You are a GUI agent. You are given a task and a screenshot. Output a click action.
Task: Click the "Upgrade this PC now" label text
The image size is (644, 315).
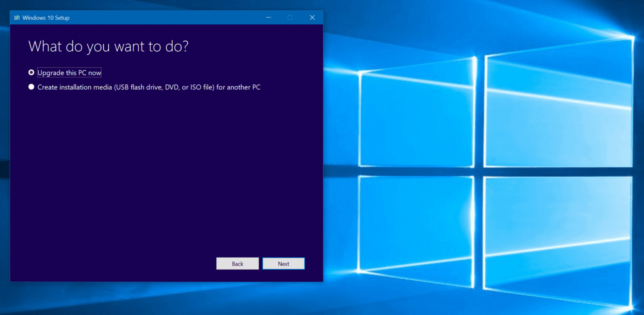(x=69, y=73)
